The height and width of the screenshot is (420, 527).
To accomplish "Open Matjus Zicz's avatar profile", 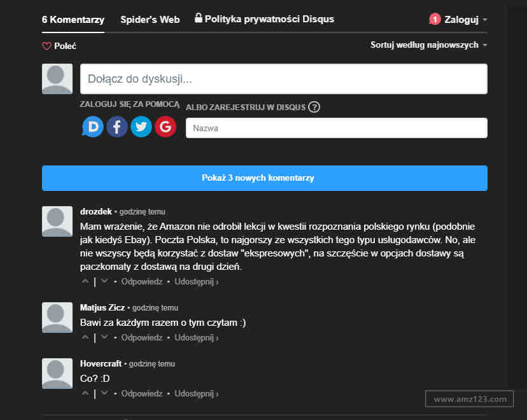I will (57, 318).
